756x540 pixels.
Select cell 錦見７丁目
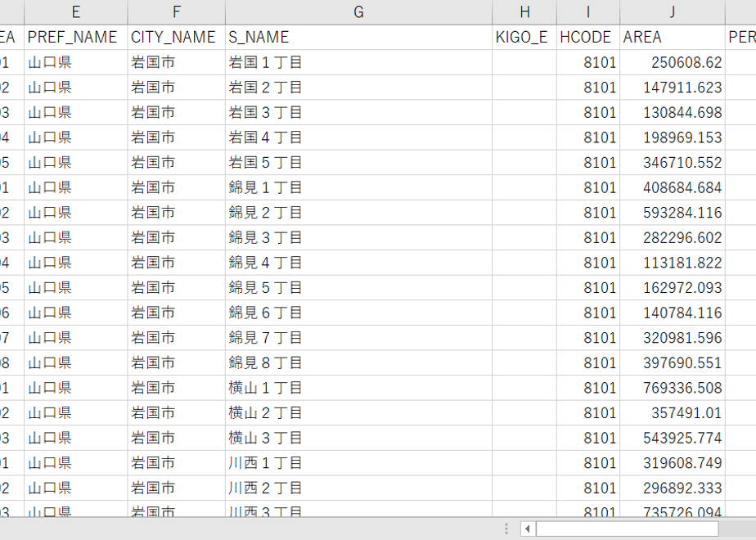pos(358,338)
